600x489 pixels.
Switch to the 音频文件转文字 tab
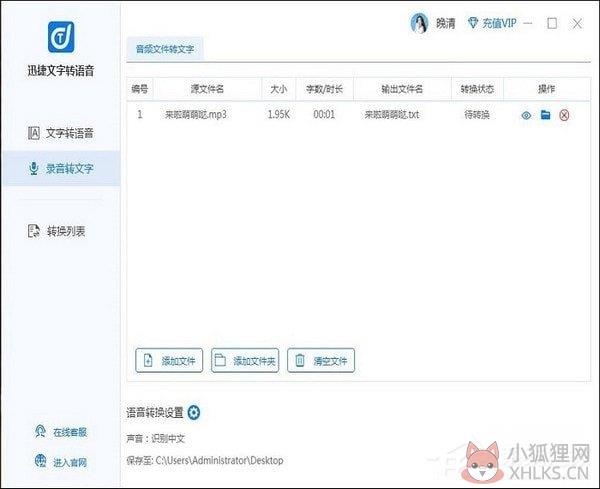tap(165, 49)
